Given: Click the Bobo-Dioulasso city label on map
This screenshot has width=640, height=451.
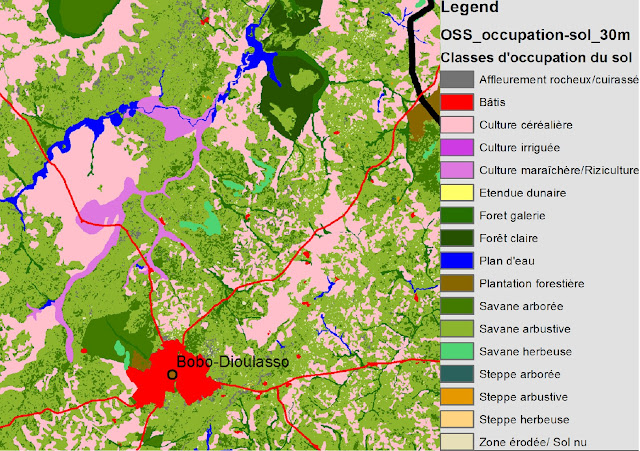Looking at the screenshot, I should pos(233,362).
